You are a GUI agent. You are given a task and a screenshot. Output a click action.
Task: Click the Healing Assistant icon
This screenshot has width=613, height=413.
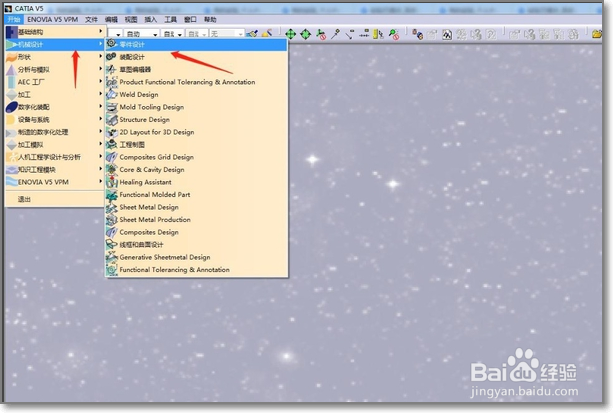click(112, 182)
